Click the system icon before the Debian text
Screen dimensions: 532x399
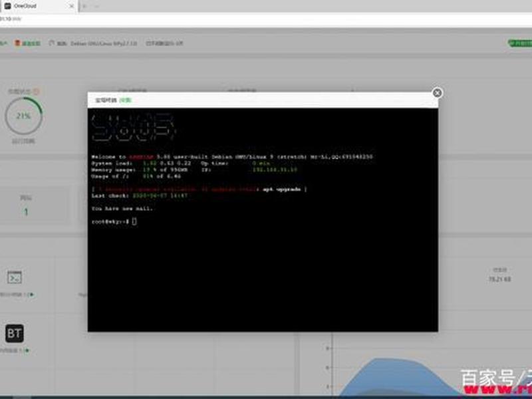click(x=52, y=43)
